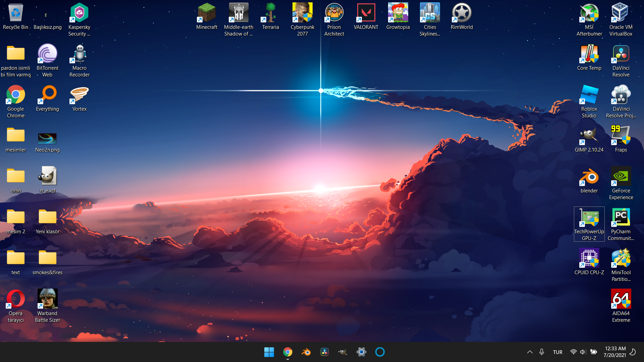
Task: Expand the hidden system tray icons chevron
Action: point(530,352)
